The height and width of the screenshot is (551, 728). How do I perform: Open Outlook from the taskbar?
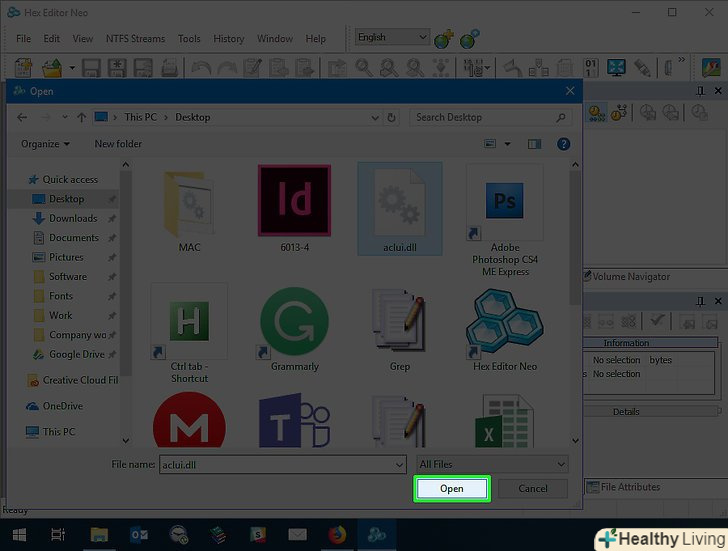(139, 535)
